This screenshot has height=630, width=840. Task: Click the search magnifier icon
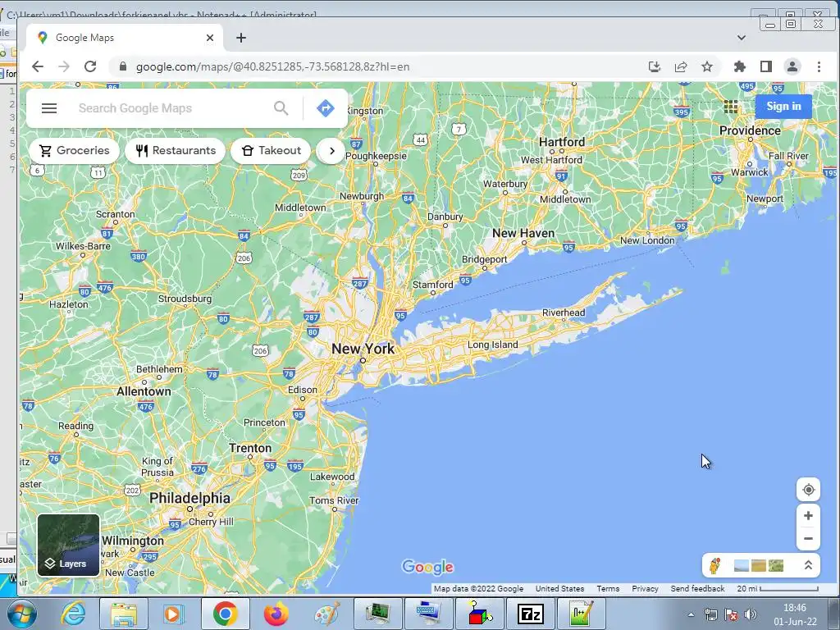[281, 108]
